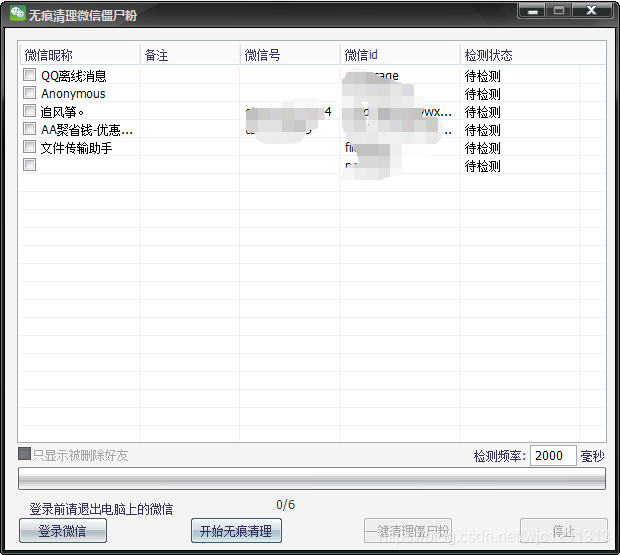Select the Anonymous nickname text
Viewport: 620px width, 555px height.
click(x=73, y=94)
